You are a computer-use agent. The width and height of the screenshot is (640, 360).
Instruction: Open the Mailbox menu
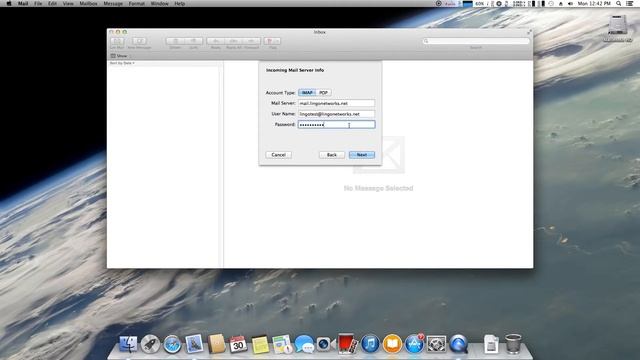88,3
